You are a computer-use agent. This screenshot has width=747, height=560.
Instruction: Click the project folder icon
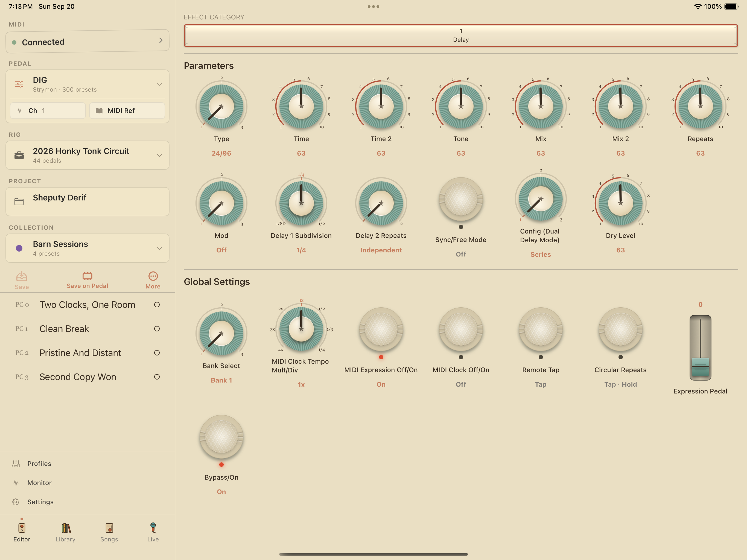pyautogui.click(x=19, y=202)
